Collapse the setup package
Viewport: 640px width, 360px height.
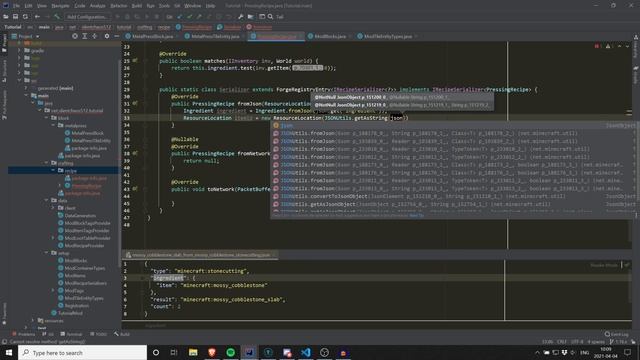tap(47, 253)
